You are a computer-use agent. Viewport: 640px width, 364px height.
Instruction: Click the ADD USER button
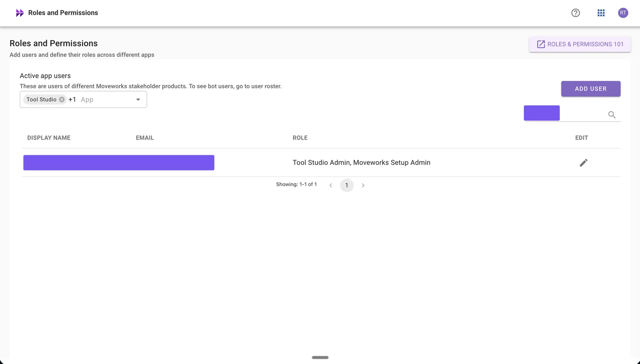tap(590, 89)
